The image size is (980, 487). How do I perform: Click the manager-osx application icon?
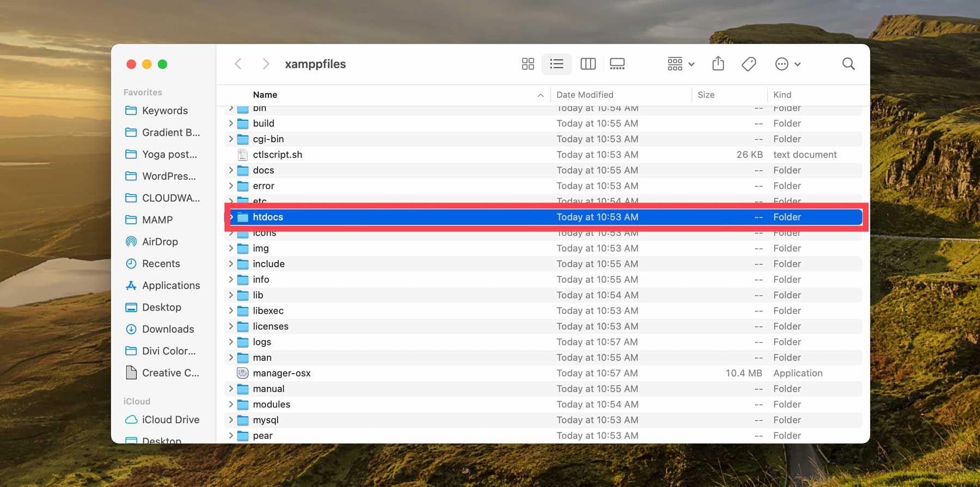243,373
